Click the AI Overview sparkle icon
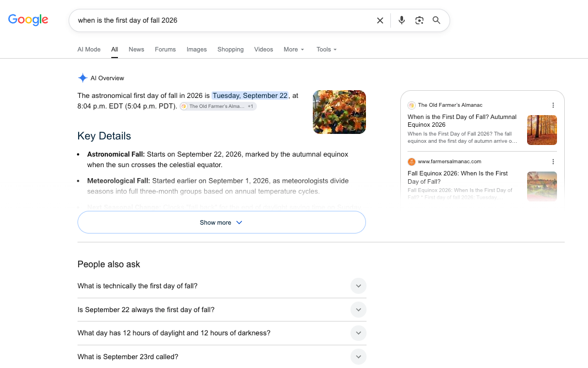 (x=82, y=78)
